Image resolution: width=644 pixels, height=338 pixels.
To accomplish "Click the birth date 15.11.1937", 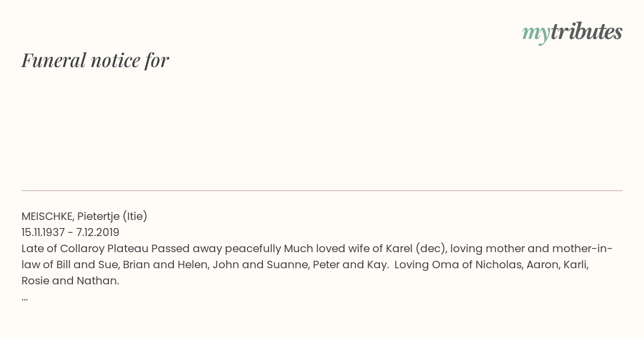I will pyautogui.click(x=43, y=232).
